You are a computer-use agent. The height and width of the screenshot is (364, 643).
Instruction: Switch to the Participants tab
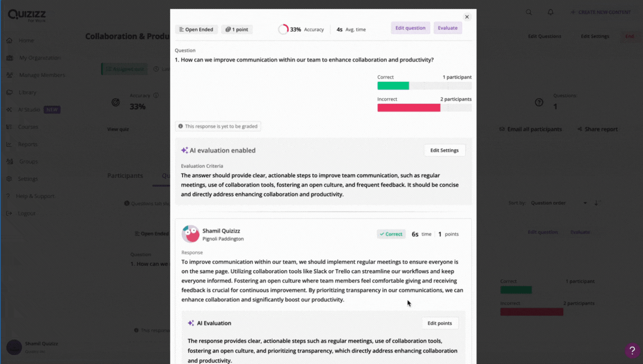(x=125, y=176)
